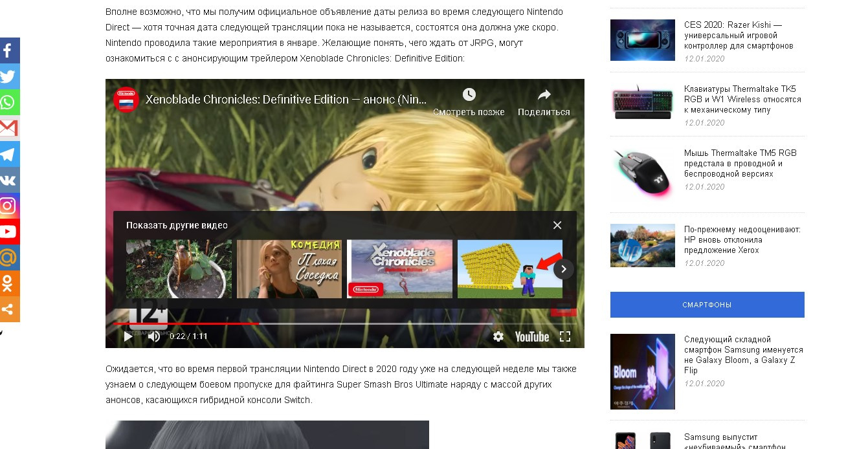Open 'Плохая Соседка' comedy video thumbnail
The height and width of the screenshot is (449, 868).
point(289,268)
